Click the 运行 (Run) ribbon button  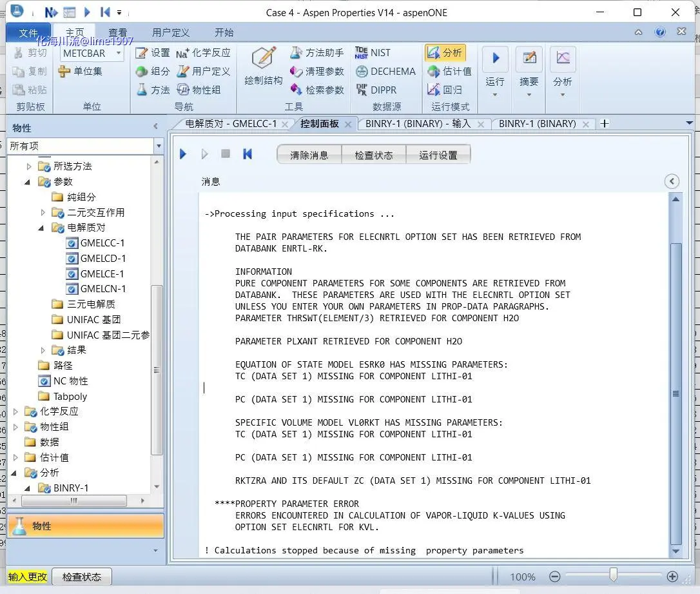pos(495,66)
